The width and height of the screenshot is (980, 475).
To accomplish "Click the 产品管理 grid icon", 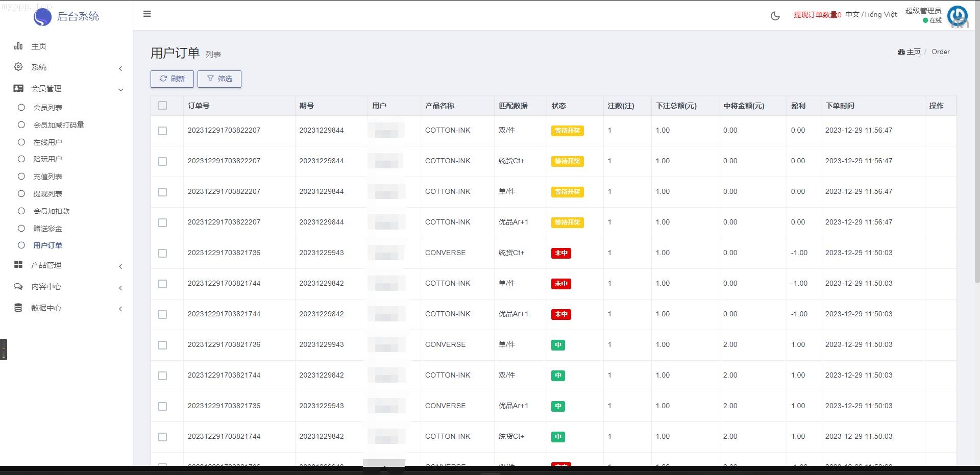I will pyautogui.click(x=18, y=265).
